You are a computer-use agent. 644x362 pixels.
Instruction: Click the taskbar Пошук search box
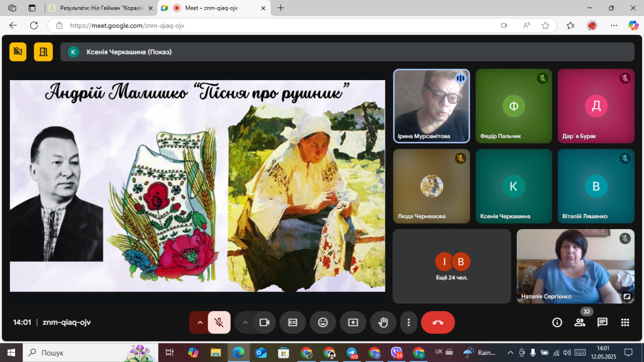[x=91, y=352]
